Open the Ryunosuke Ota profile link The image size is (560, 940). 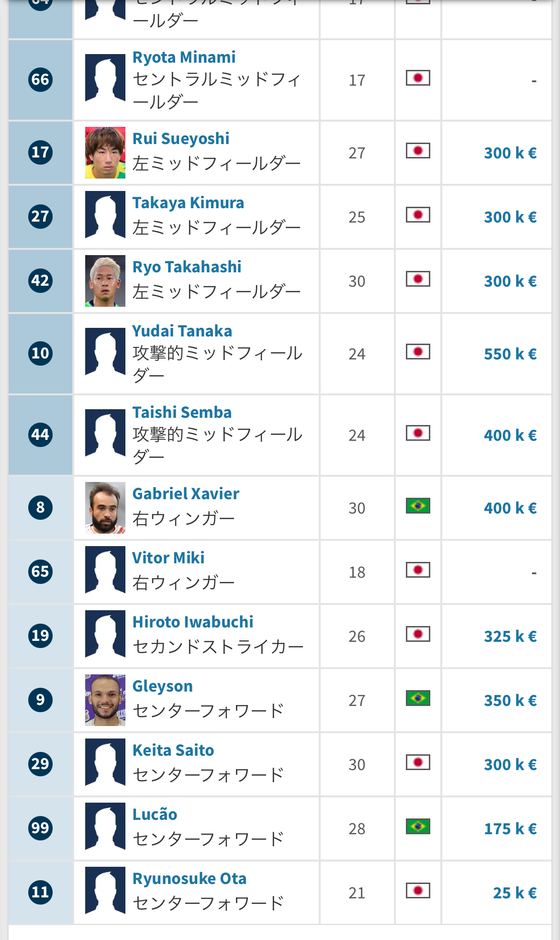pos(190,879)
